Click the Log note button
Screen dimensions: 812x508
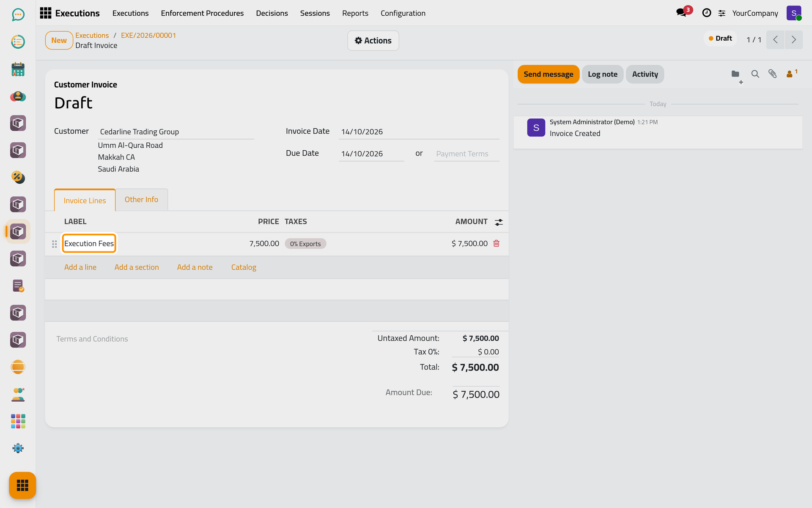click(x=602, y=74)
